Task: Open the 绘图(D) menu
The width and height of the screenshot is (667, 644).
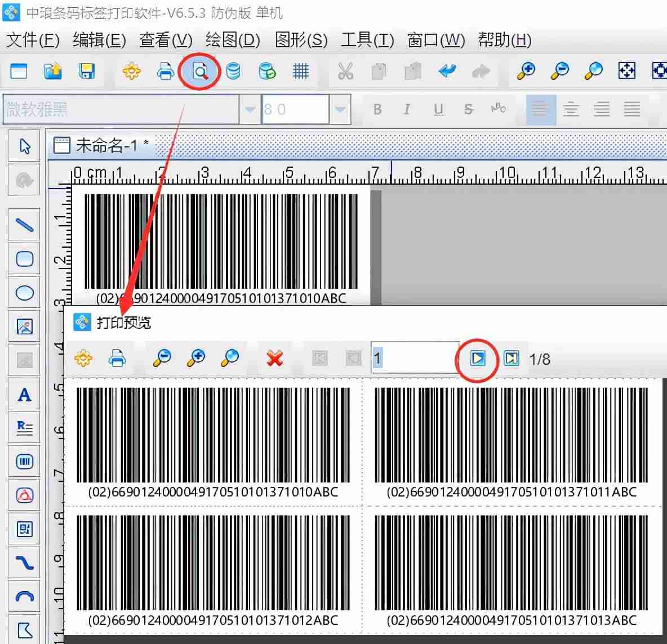Action: [233, 40]
